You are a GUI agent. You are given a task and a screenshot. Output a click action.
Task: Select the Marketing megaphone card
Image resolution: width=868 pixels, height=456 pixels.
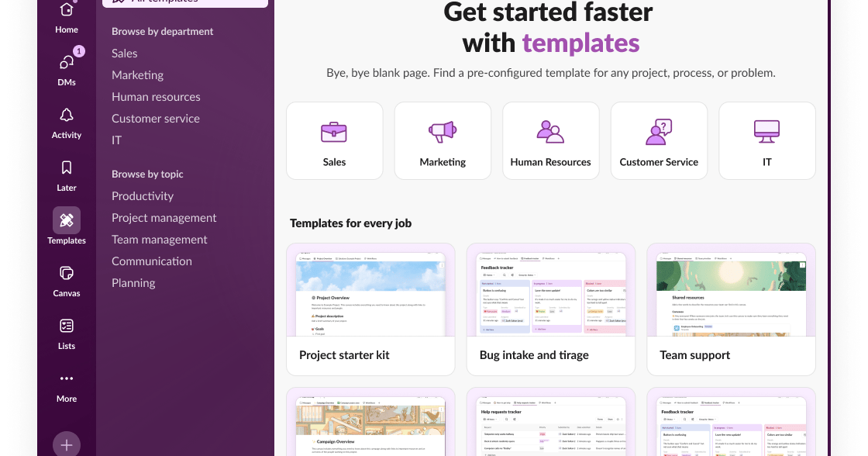(443, 140)
